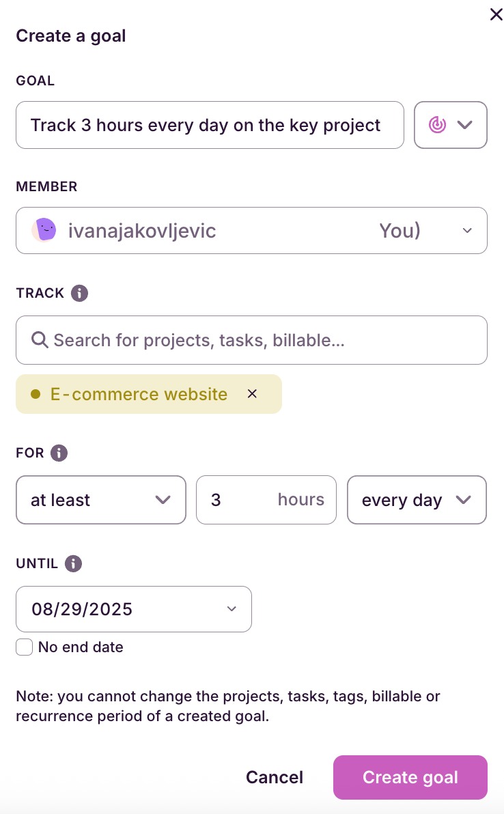Click the goal name text field

pyautogui.click(x=210, y=125)
